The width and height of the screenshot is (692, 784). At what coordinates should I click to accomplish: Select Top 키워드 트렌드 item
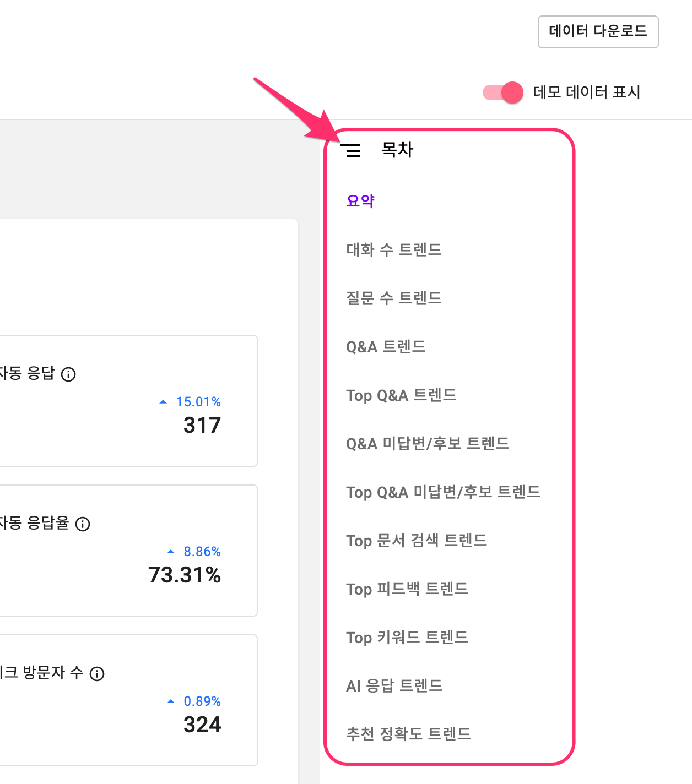[x=407, y=638]
